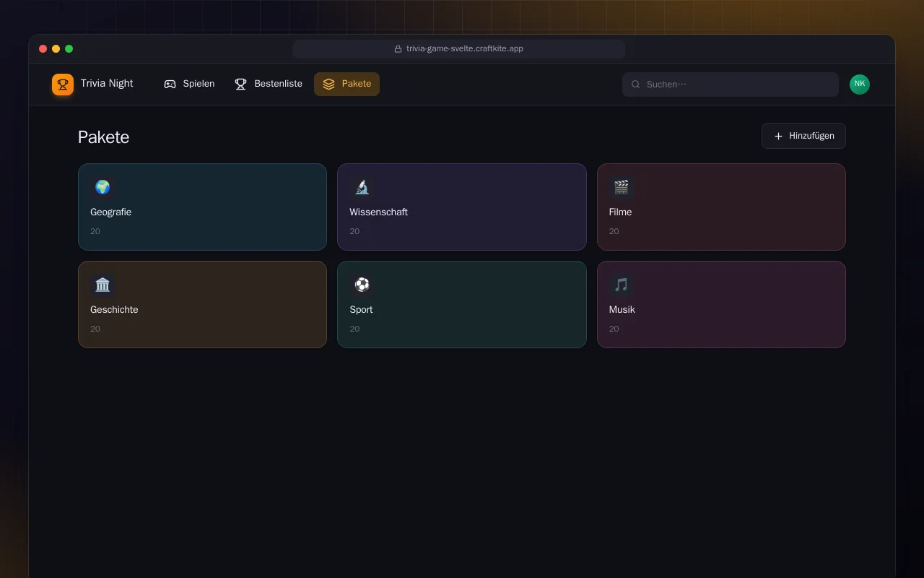The height and width of the screenshot is (578, 924).
Task: Click the gamepad icon beside Spielen
Action: click(170, 84)
